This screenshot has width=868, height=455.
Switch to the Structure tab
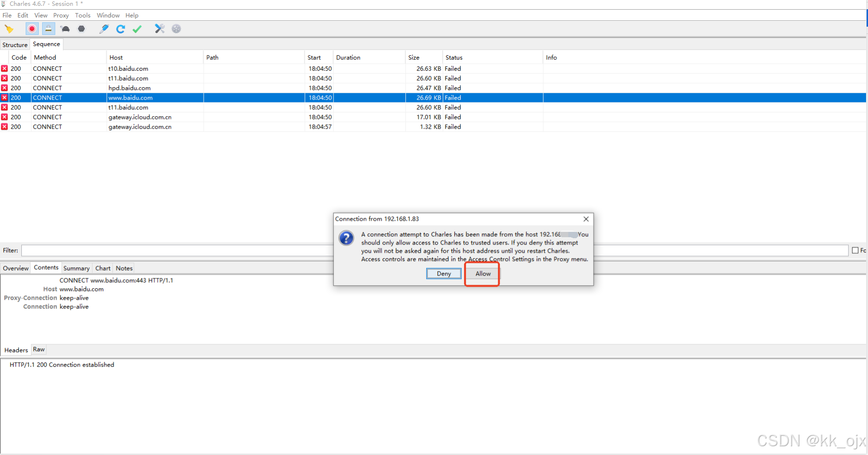(x=15, y=45)
